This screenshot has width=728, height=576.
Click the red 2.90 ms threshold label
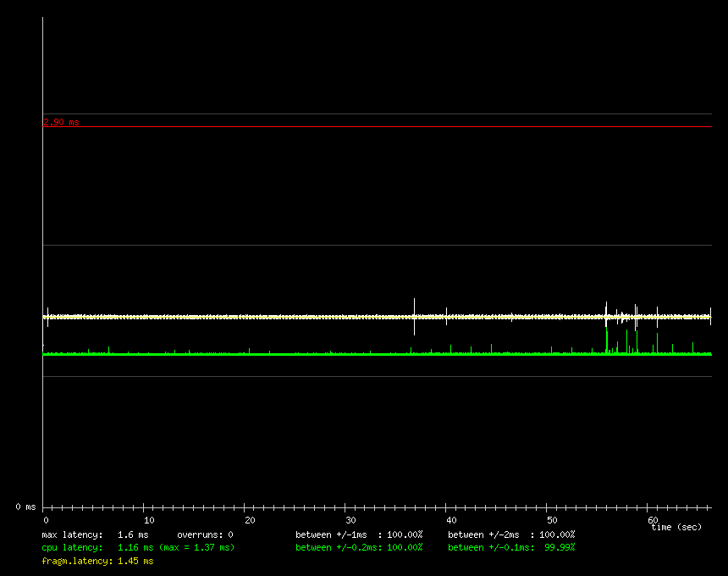click(61, 122)
